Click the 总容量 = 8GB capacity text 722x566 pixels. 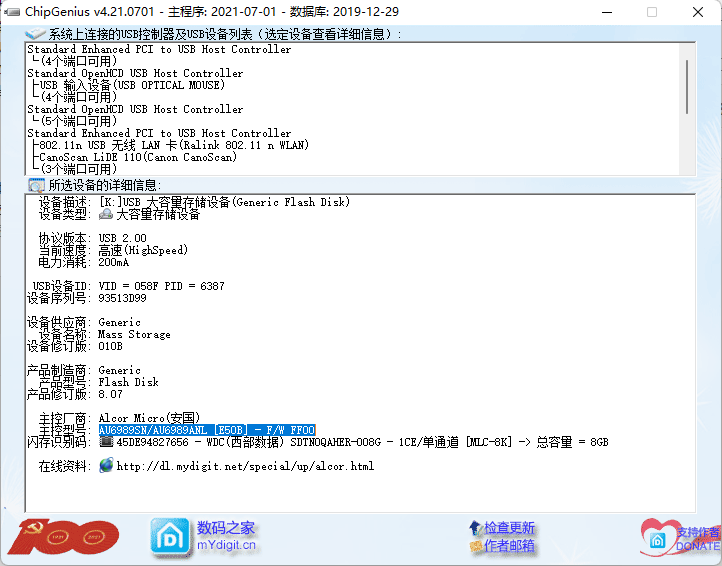point(572,442)
